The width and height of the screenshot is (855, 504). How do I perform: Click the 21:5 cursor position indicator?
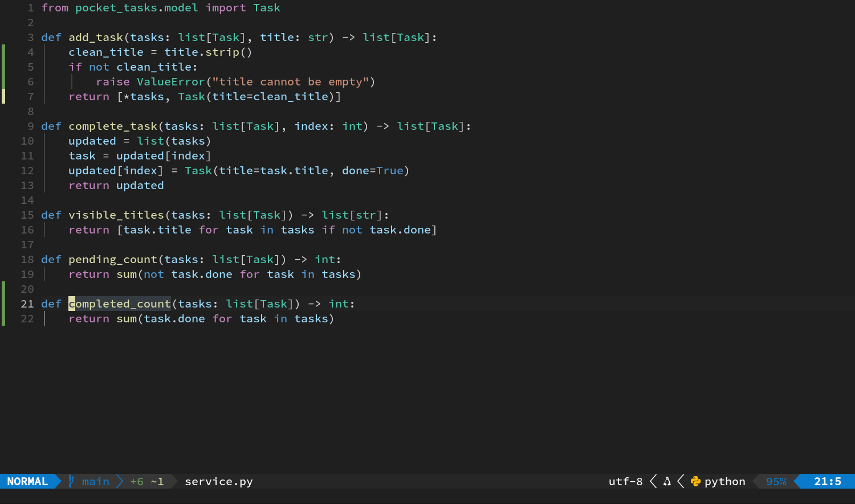[828, 481]
